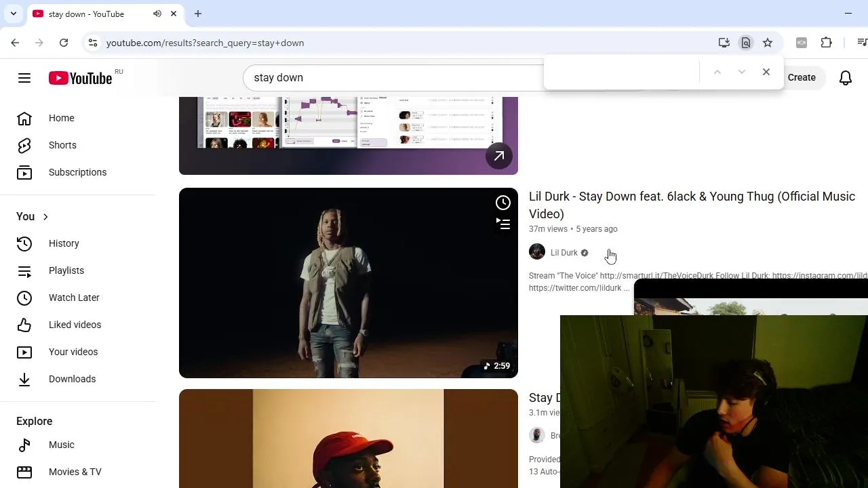This screenshot has width=868, height=488.
Task: Click the Explore section heading
Action: tap(34, 421)
